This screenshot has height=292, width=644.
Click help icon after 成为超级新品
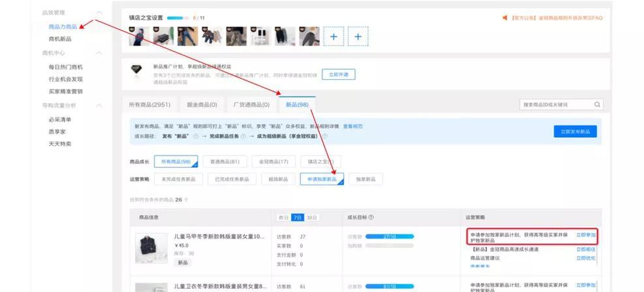click(326, 137)
